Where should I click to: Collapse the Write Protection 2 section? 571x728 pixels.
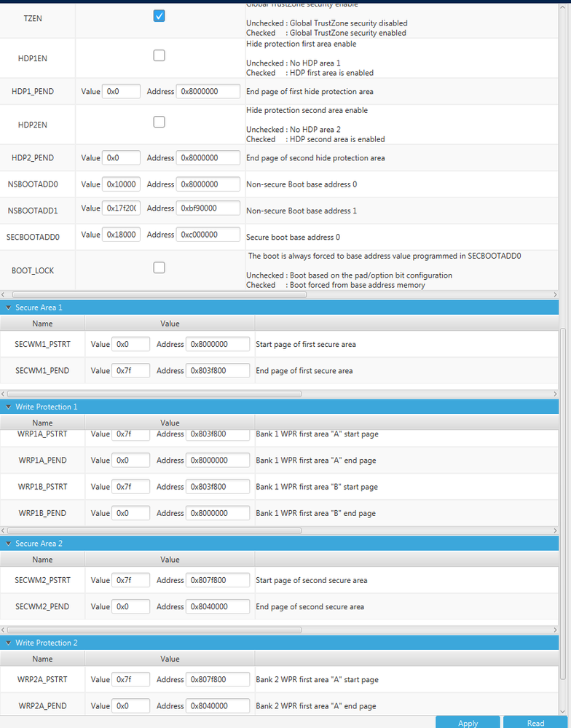coord(8,643)
